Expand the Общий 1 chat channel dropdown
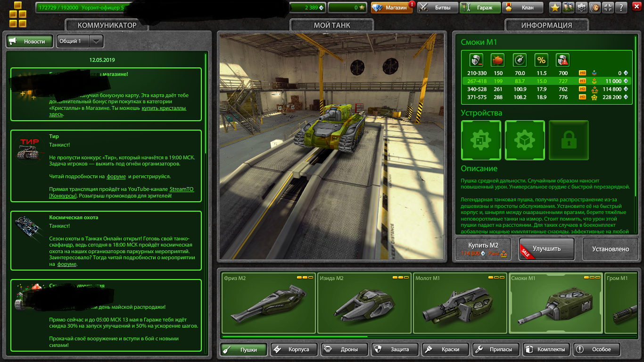The width and height of the screenshot is (644, 362). coord(80,41)
